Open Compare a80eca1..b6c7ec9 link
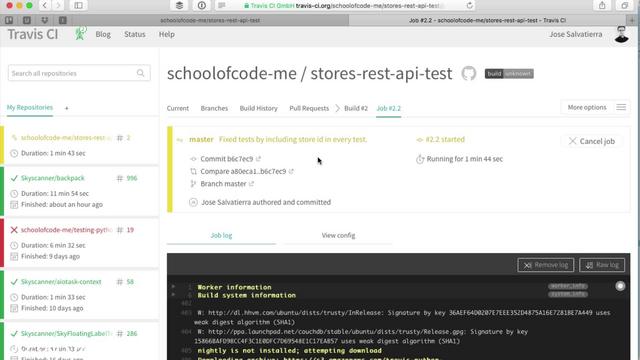The image size is (640, 360). pyautogui.click(x=243, y=171)
